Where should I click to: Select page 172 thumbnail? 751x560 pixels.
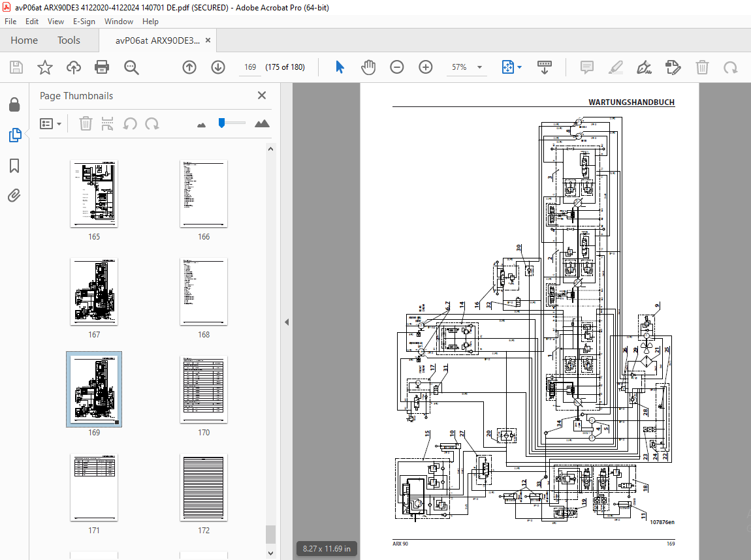pos(204,488)
